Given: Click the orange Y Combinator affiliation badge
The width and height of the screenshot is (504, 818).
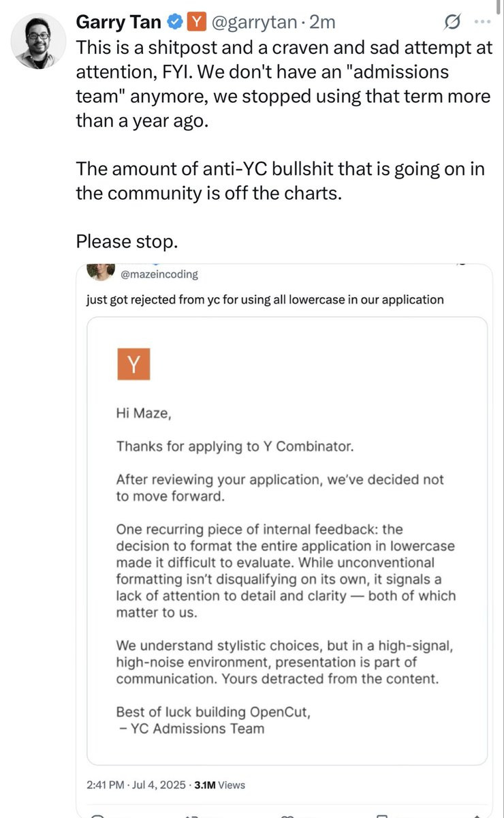Looking at the screenshot, I should (x=196, y=22).
